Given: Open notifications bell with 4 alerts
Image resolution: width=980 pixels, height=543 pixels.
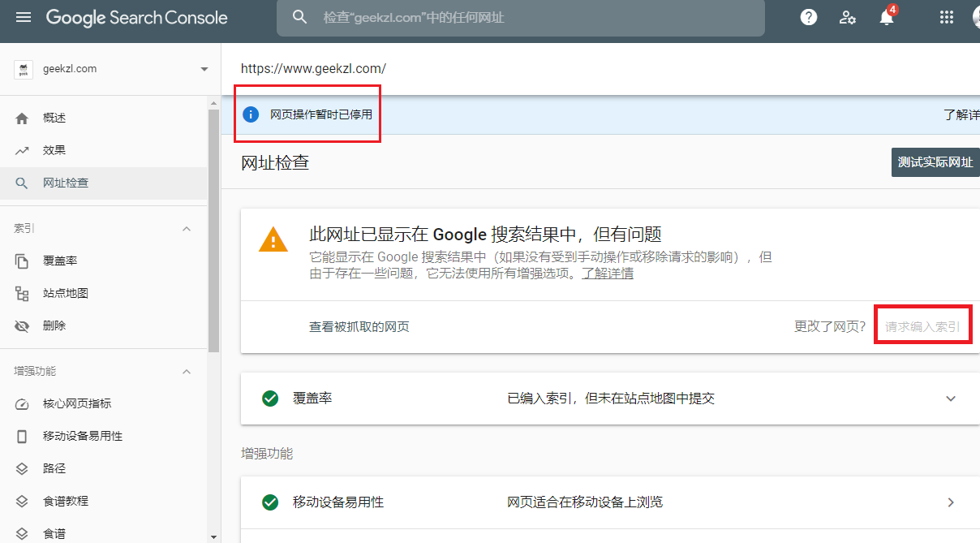Looking at the screenshot, I should 888,16.
